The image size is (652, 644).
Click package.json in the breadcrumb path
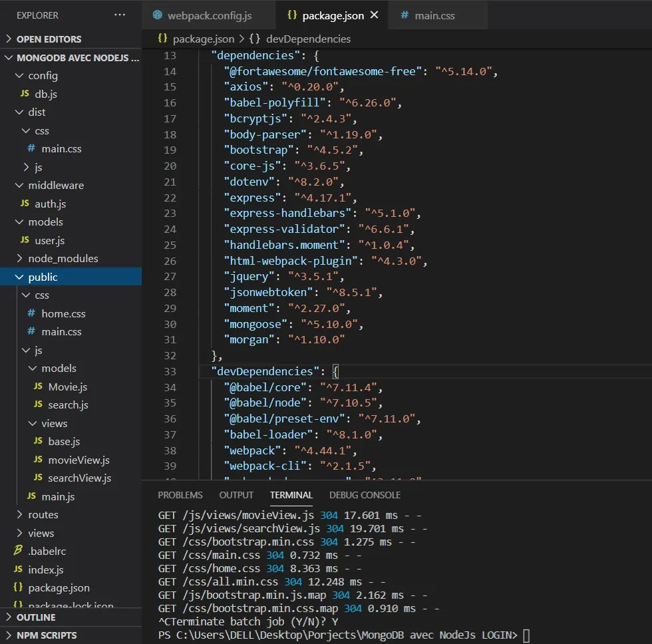(203, 39)
